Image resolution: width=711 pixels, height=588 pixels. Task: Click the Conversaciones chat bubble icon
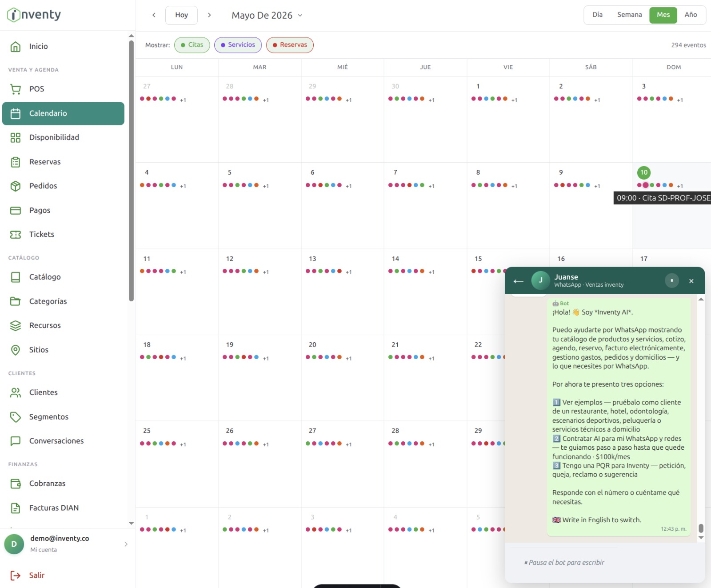tap(16, 441)
